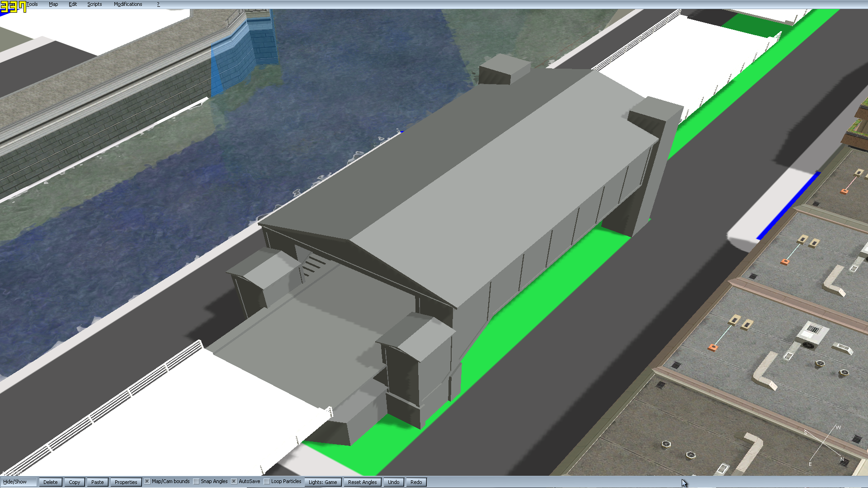Enable the Snap Angles checkbox
Viewport: 868px width, 488px height.
tap(196, 482)
